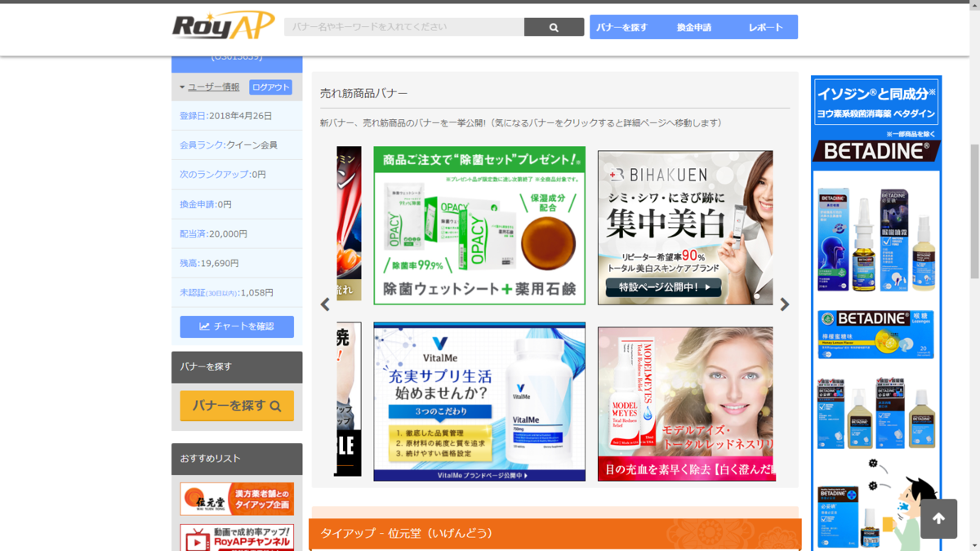This screenshot has width=980, height=551.
Task: Click previous arrow of banner carousel
Action: click(325, 304)
